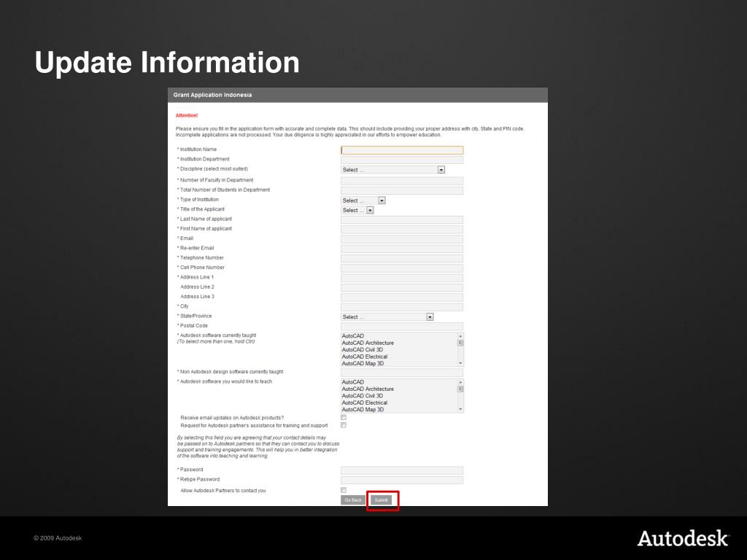
Task: Click the Retype Password field
Action: 402,480
